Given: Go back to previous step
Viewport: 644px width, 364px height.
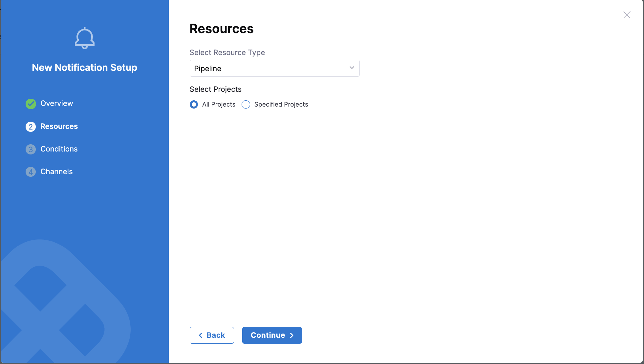Looking at the screenshot, I should pyautogui.click(x=212, y=335).
